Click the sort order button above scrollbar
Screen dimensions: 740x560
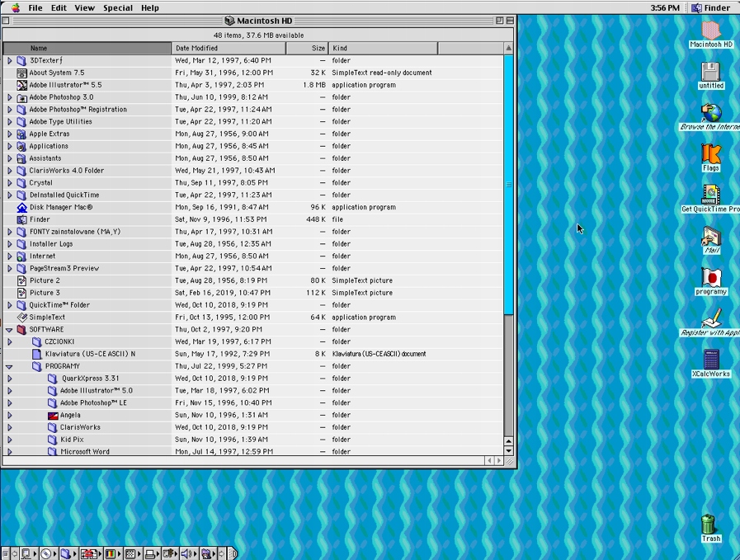[508, 48]
